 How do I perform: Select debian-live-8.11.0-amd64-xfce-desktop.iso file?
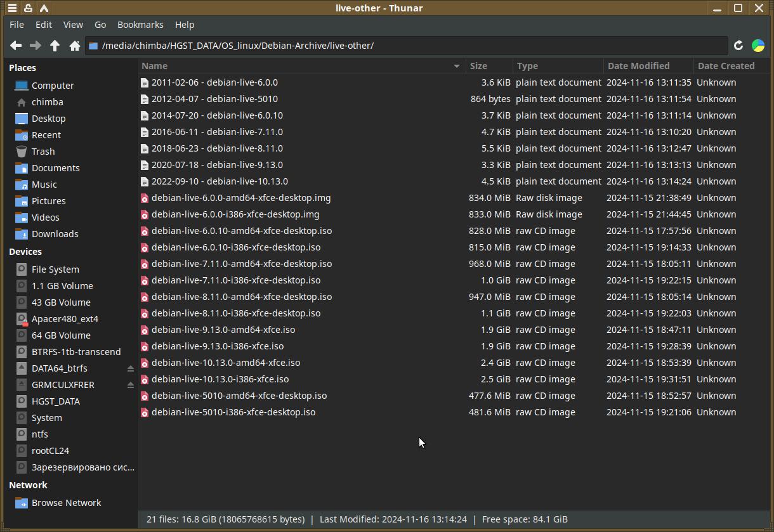(x=242, y=297)
